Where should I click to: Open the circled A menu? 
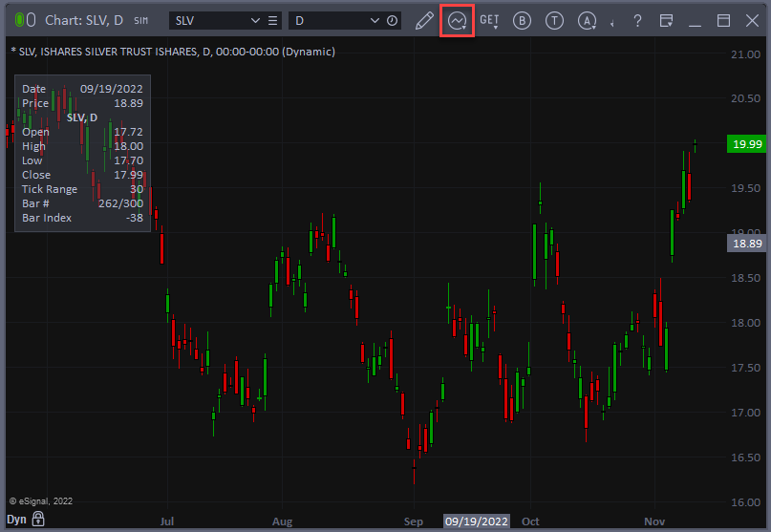587,21
